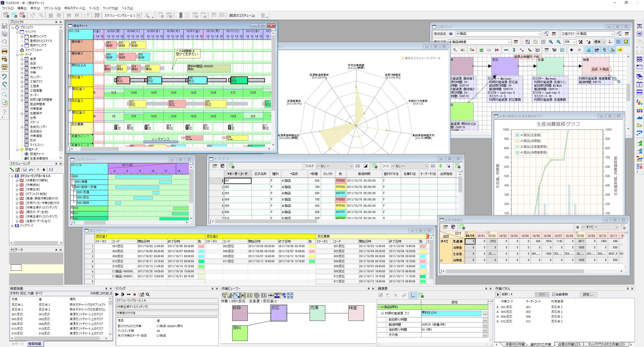Click the zoom-in magnifier in 工程エディタ
Image resolution: width=644 pixels, height=347 pixels.
point(551,42)
